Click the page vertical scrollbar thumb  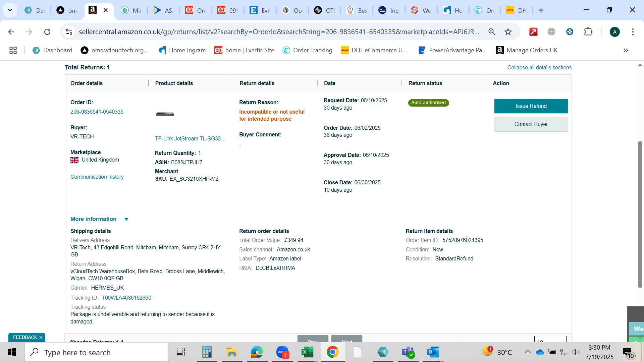pyautogui.click(x=640, y=215)
